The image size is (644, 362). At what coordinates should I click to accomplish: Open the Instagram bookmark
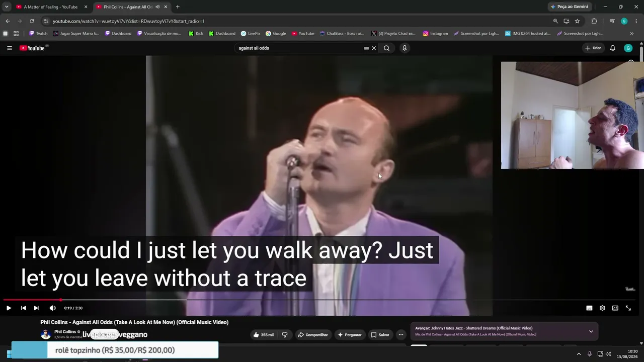tap(435, 34)
